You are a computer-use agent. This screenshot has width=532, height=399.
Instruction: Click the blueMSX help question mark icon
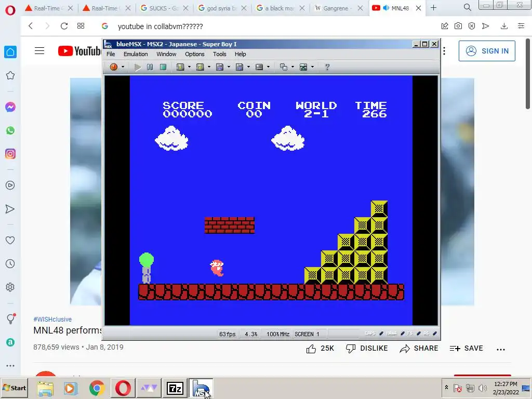(x=327, y=67)
